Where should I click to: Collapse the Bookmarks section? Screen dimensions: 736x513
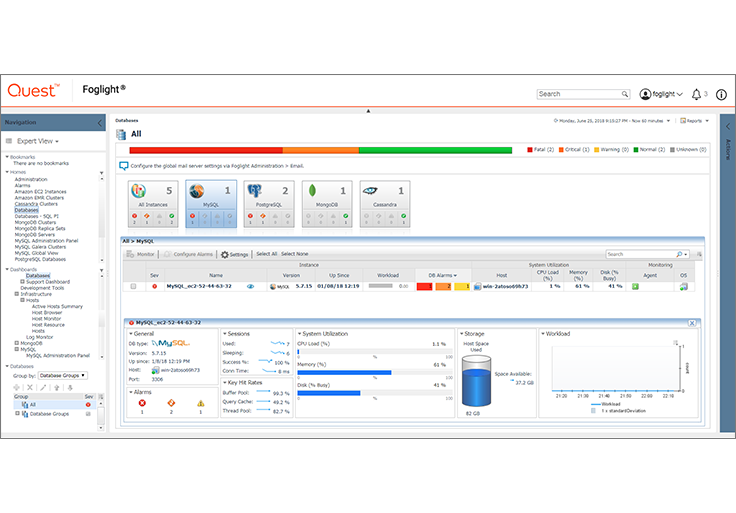click(x=7, y=157)
